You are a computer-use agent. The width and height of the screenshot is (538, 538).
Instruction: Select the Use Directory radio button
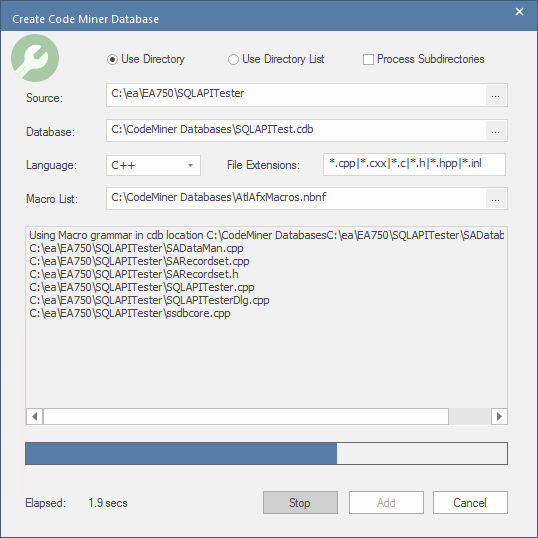(112, 59)
